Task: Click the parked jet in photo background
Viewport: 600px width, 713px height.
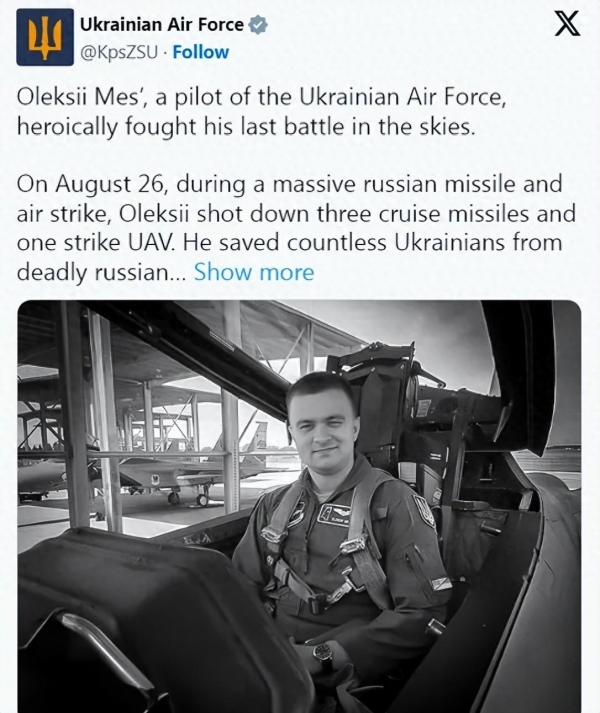Action: 182,471
